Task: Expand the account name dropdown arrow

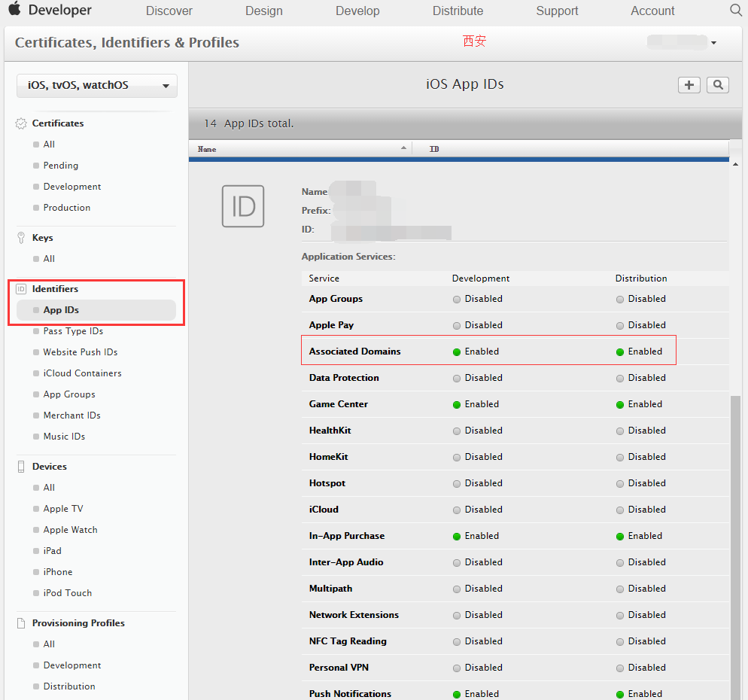Action: (x=713, y=43)
